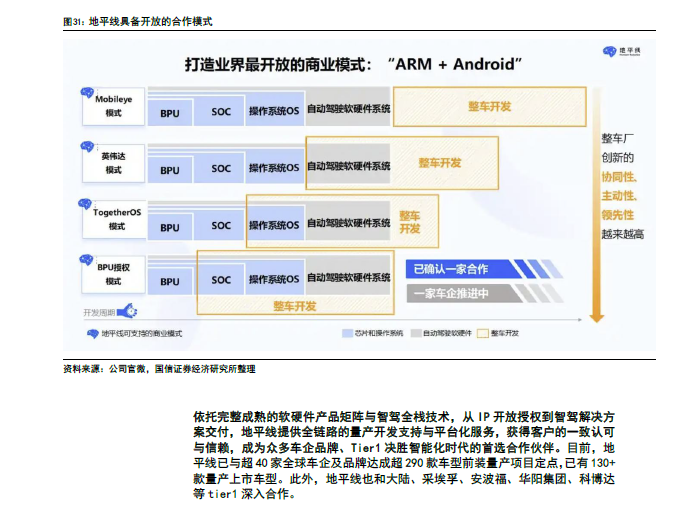The width and height of the screenshot is (674, 508).
Task: Click the 开发周期 axis label
Action: tap(99, 312)
